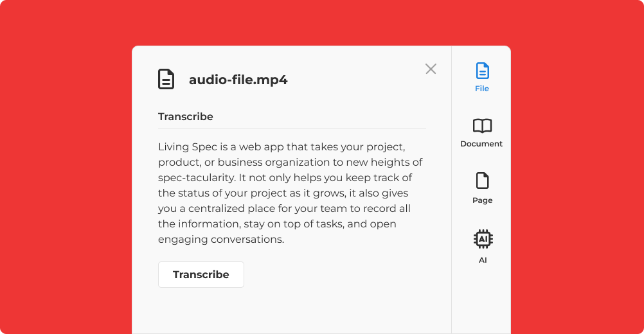Open the AI chip icon
This screenshot has height=334, width=644.
(482, 240)
